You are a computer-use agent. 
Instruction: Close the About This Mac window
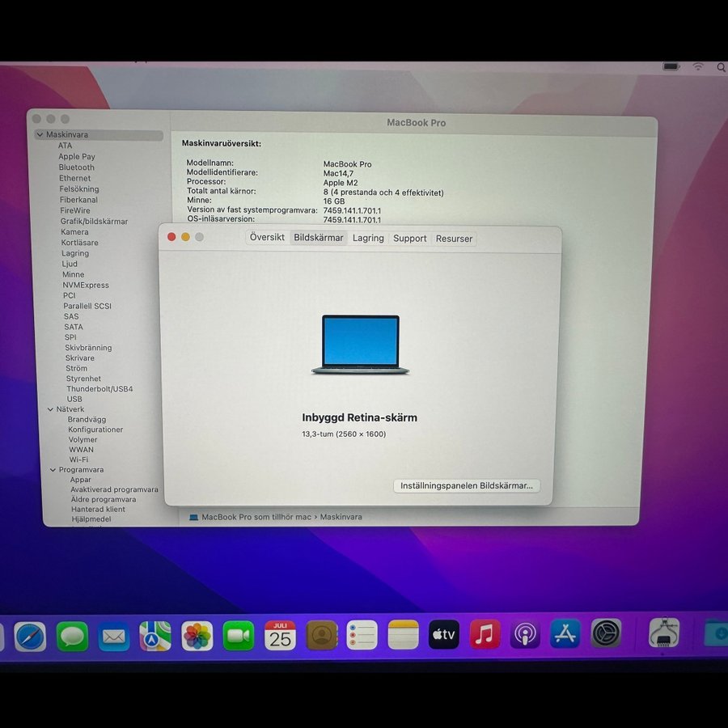coord(171,237)
